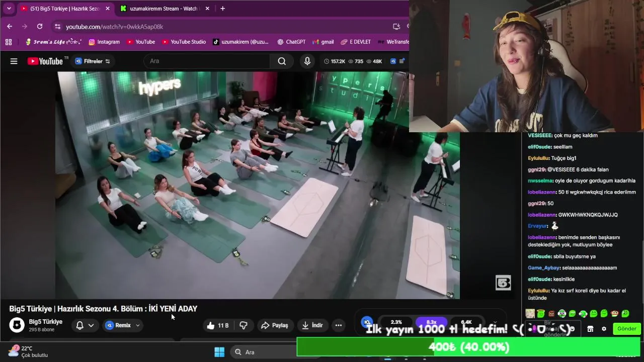Open Big5 Türkiye channel name link
The image size is (644, 362).
click(46, 322)
